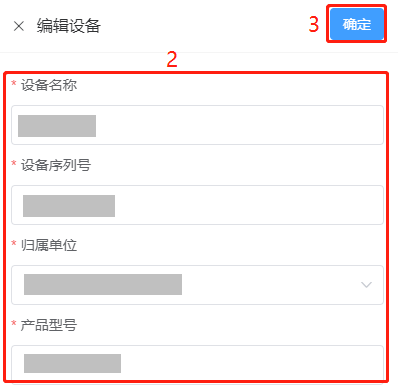Click the red asterisk beside 设备序列号
Image resolution: width=398 pixels, height=389 pixels.
14,163
